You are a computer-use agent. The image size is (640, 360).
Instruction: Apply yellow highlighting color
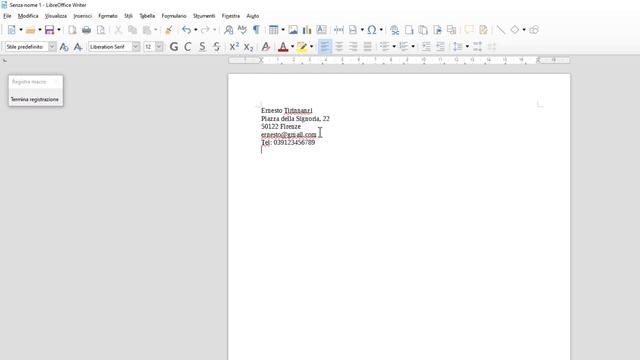302,47
